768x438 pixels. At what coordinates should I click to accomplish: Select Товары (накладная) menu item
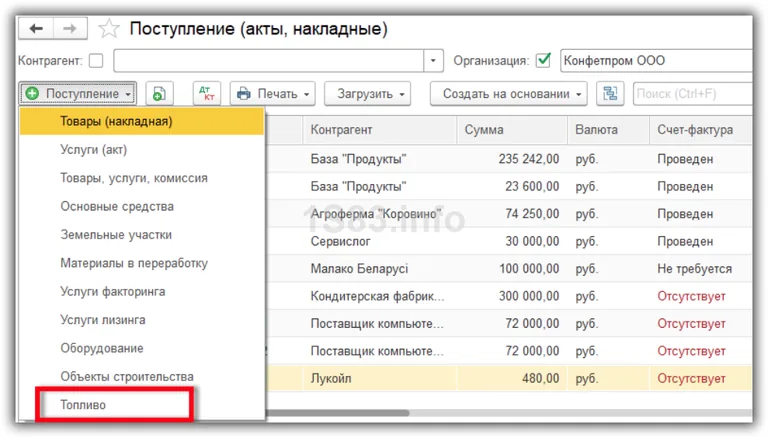(142, 121)
